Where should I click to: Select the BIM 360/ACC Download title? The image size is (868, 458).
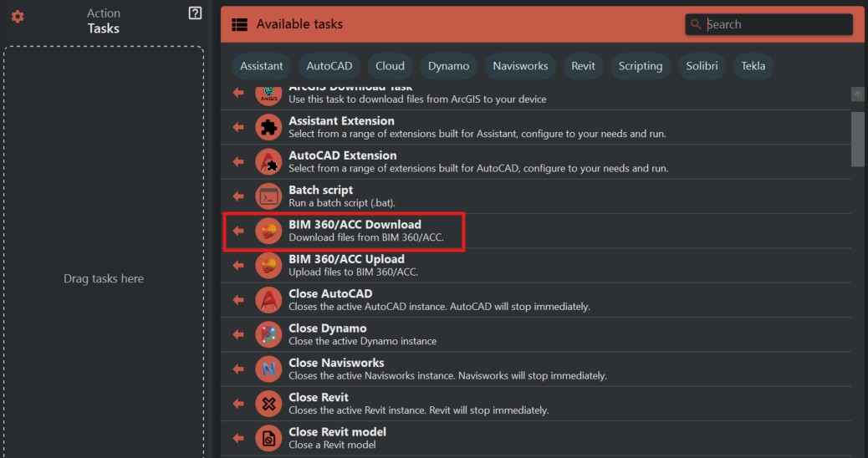point(355,225)
